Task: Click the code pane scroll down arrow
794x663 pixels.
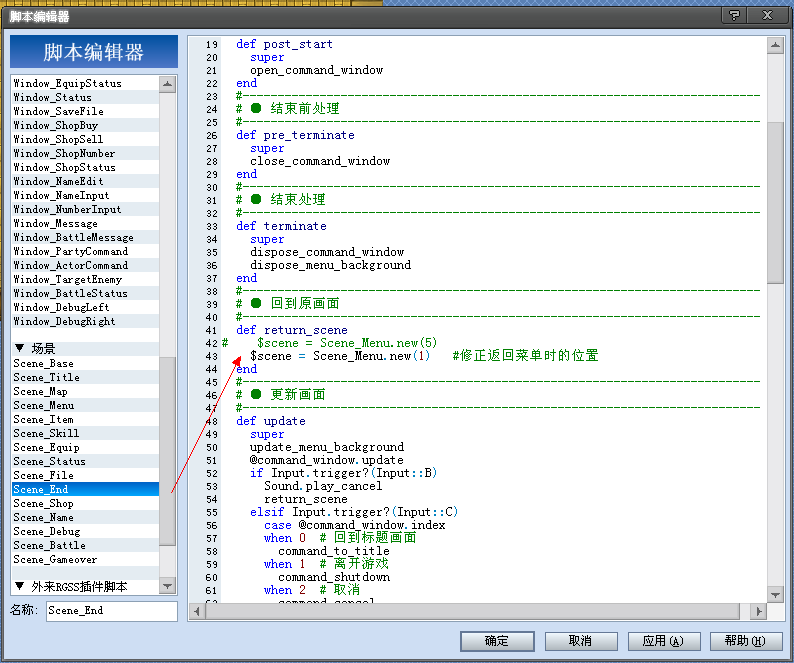Action: [775, 595]
